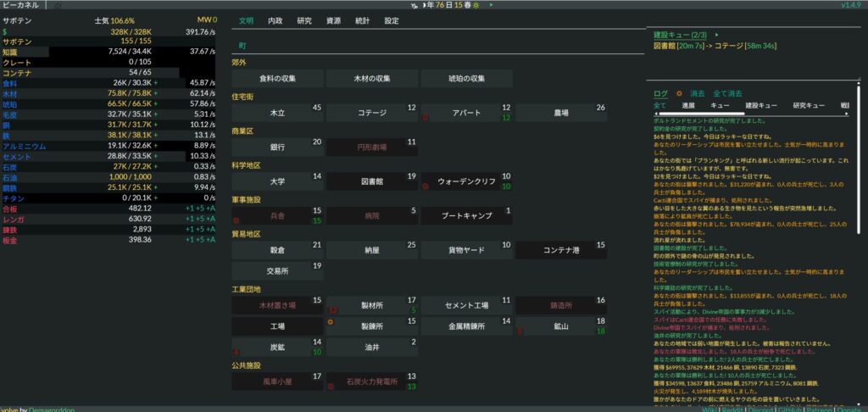Screen dimensions: 868x412
Task: Click 全て消去 to clear all logs
Action: coord(727,93)
